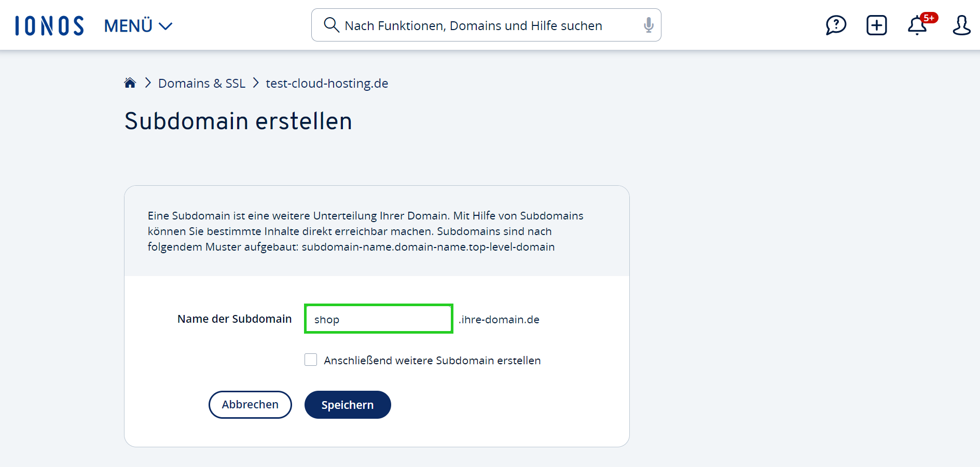The image size is (980, 467).
Task: Click the Name der Subdomain label
Action: pos(234,319)
